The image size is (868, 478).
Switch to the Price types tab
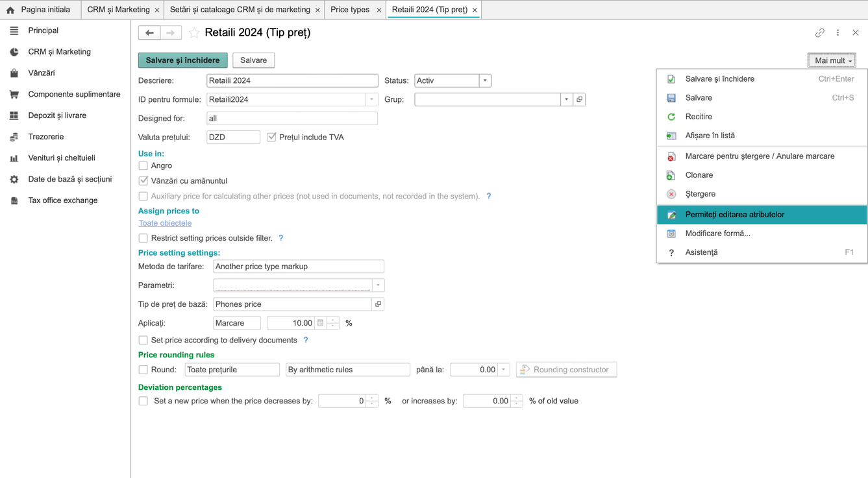coord(350,10)
